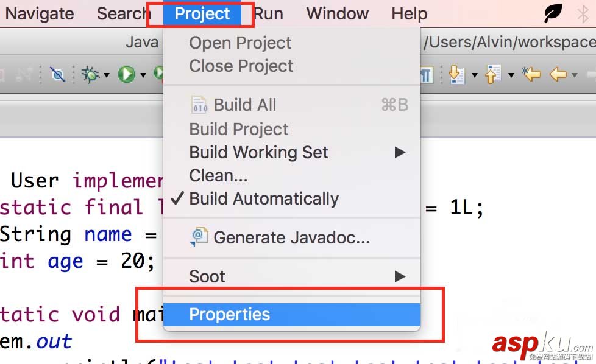Click the Next Annotation down-arrow icon
The width and height of the screenshot is (596, 364).
click(456, 75)
